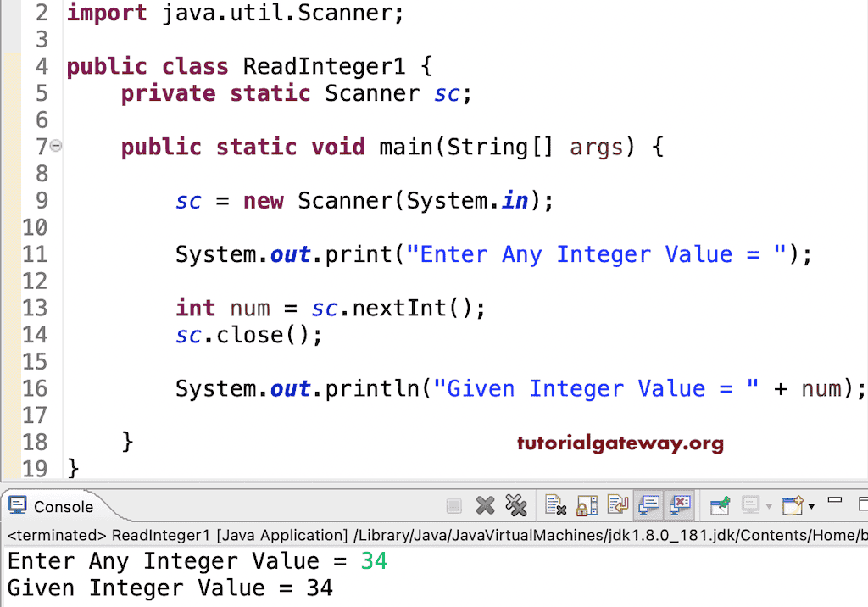The width and height of the screenshot is (868, 607).
Task: Toggle Show Console When Standard Out Changes
Action: [x=648, y=505]
